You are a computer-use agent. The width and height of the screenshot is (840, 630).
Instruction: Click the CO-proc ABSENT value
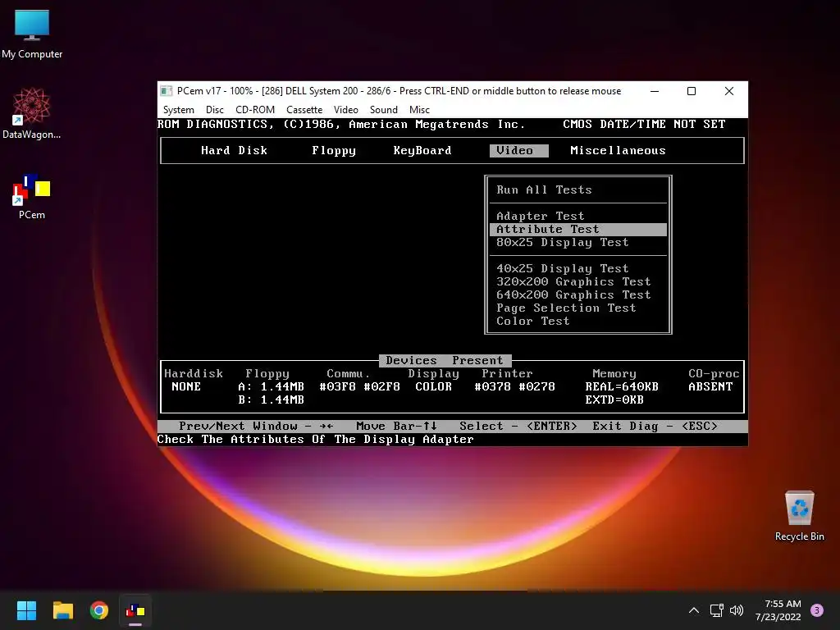click(x=710, y=387)
